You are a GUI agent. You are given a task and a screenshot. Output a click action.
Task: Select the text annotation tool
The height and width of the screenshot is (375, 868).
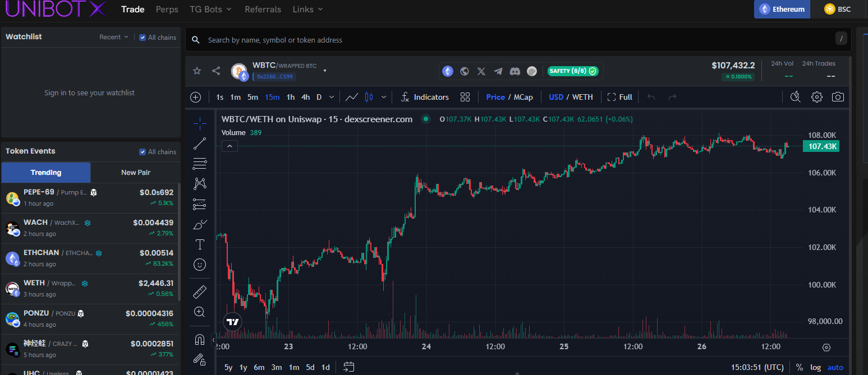(x=200, y=244)
